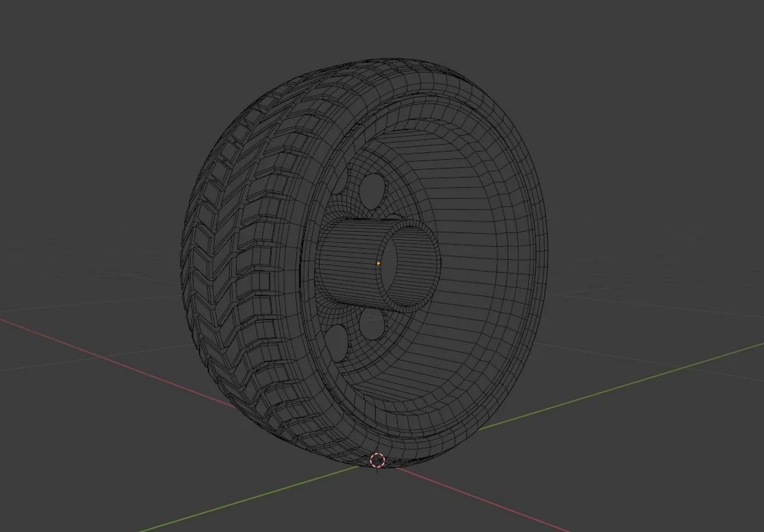Click the red-white 3D cursor below the tire
764x532 pixels.
(377, 460)
